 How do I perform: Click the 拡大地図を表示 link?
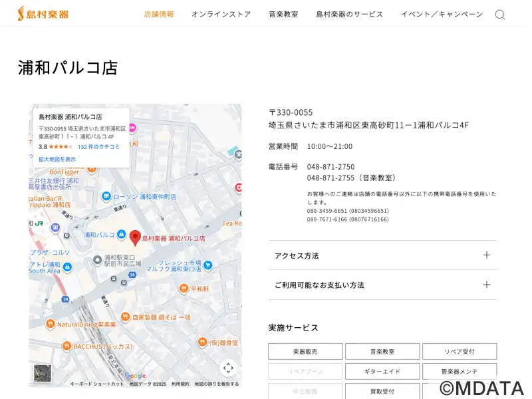(x=57, y=160)
